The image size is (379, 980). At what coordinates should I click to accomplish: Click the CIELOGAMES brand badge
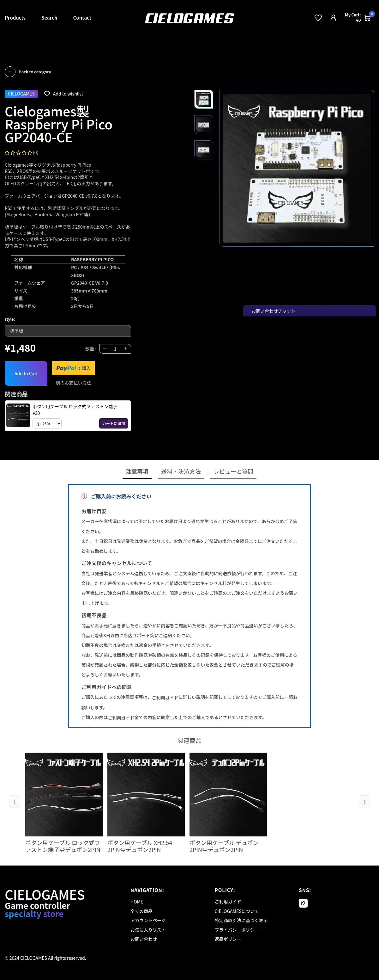point(21,94)
